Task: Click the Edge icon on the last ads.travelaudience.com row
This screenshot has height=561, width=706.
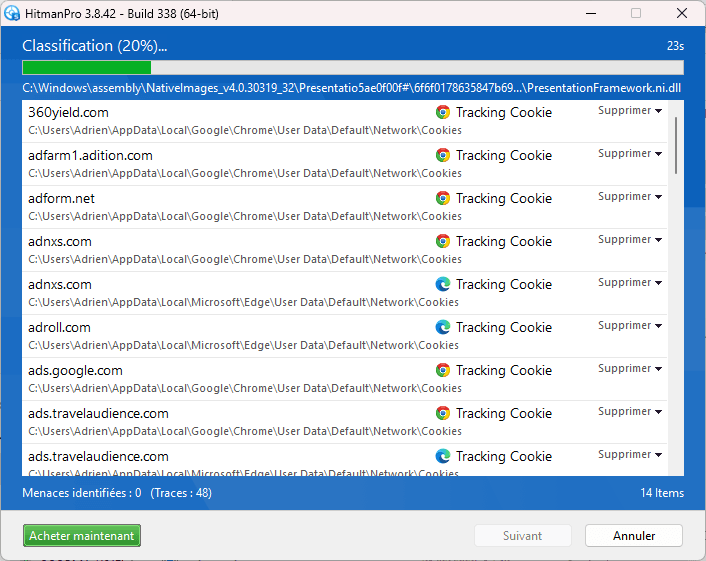Action: point(443,456)
